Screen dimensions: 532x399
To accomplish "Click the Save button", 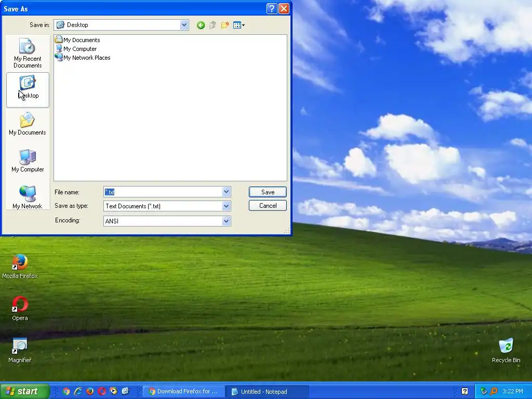I will (268, 192).
